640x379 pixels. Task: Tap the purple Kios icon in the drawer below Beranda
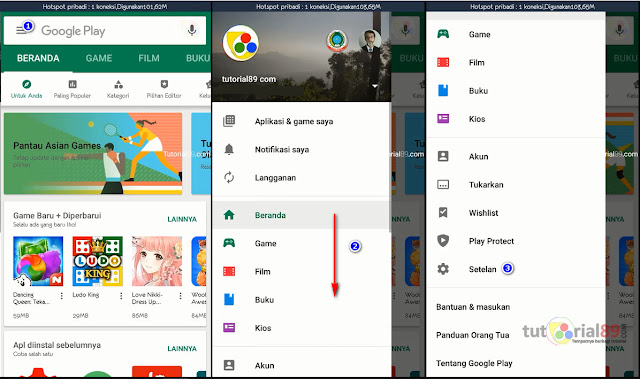pyautogui.click(x=229, y=328)
